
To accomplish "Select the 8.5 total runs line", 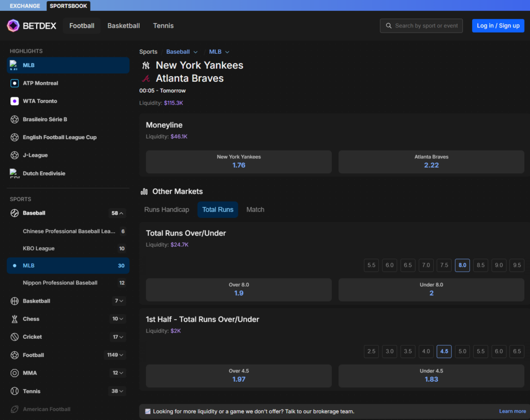I will point(481,265).
